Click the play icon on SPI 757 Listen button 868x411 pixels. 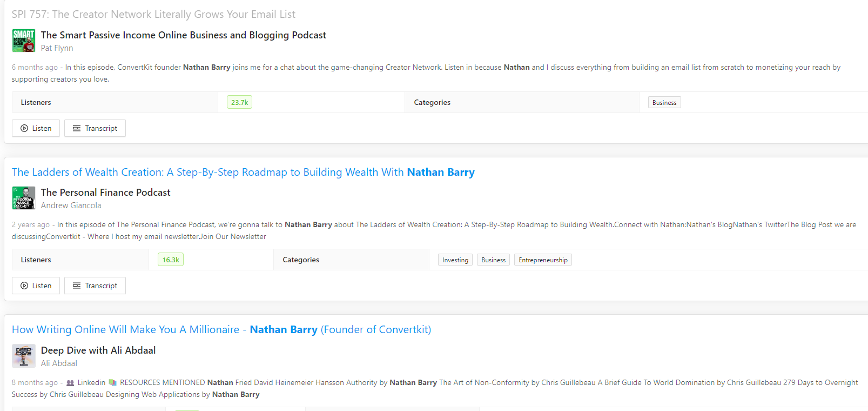coord(24,128)
